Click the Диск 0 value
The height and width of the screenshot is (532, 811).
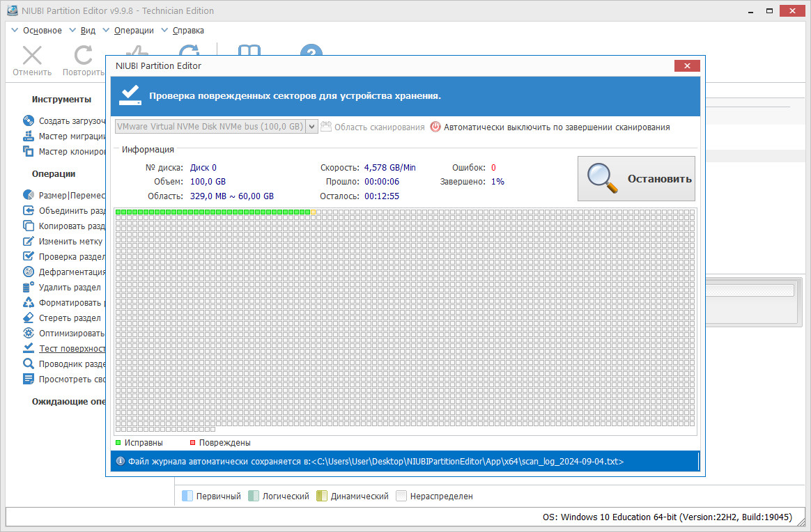pos(203,168)
